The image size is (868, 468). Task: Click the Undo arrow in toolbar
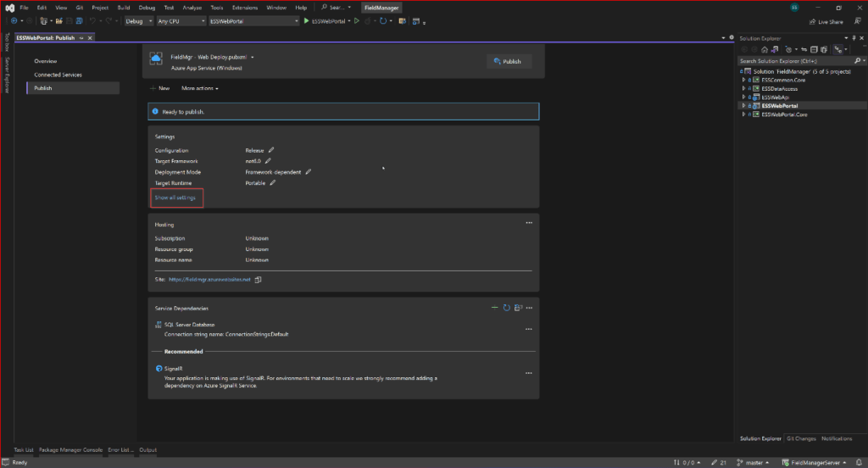pyautogui.click(x=92, y=21)
